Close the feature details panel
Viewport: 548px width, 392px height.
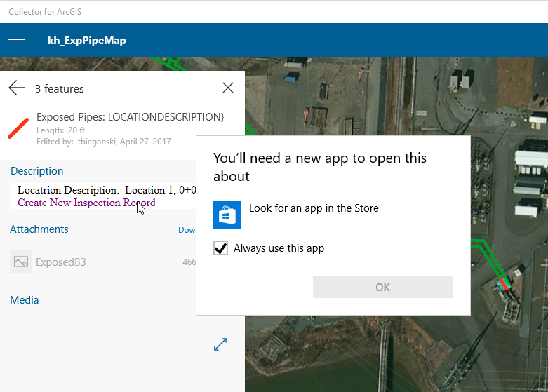point(228,88)
